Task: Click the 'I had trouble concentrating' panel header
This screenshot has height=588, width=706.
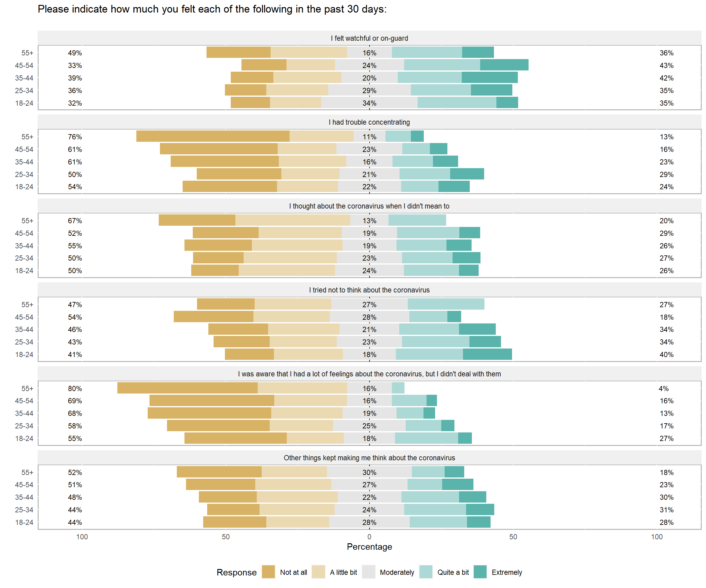Action: (369, 122)
